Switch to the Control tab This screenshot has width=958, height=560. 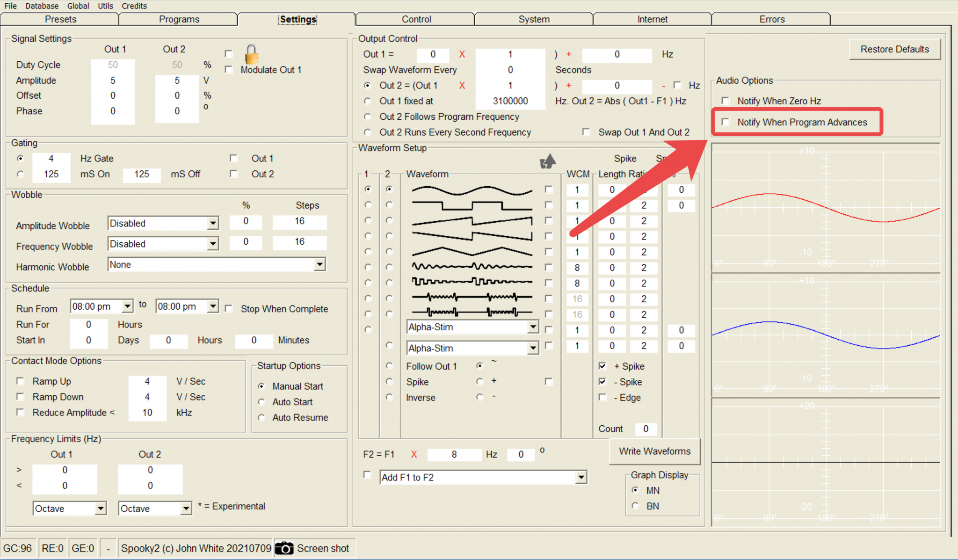click(x=416, y=19)
